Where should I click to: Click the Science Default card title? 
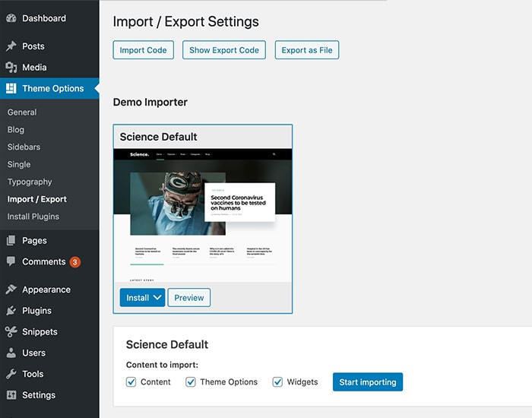click(158, 137)
